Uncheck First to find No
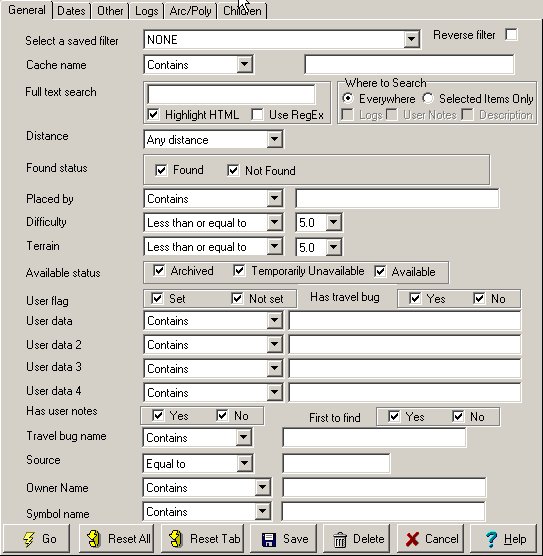The image size is (543, 556). (x=458, y=416)
